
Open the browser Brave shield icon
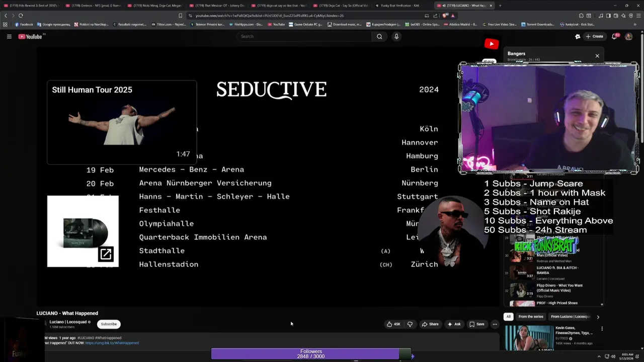click(445, 16)
